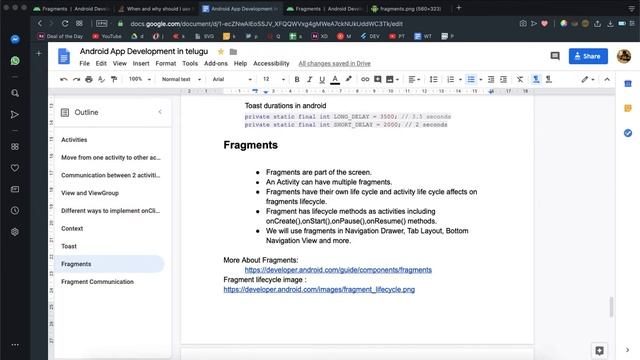Open the File menu
Screen dimensions: 640x360
click(x=84, y=63)
